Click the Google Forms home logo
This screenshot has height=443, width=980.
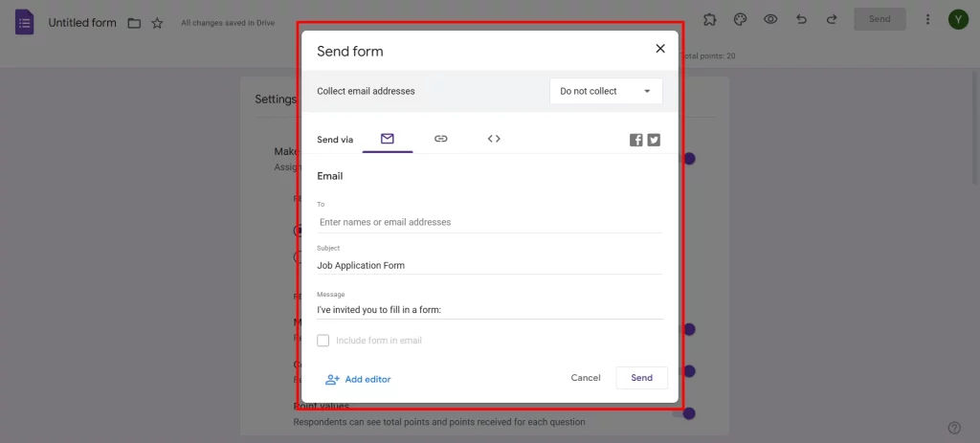coord(24,23)
